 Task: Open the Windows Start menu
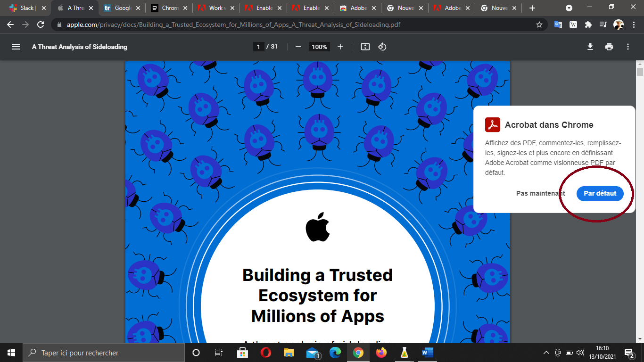(x=11, y=353)
